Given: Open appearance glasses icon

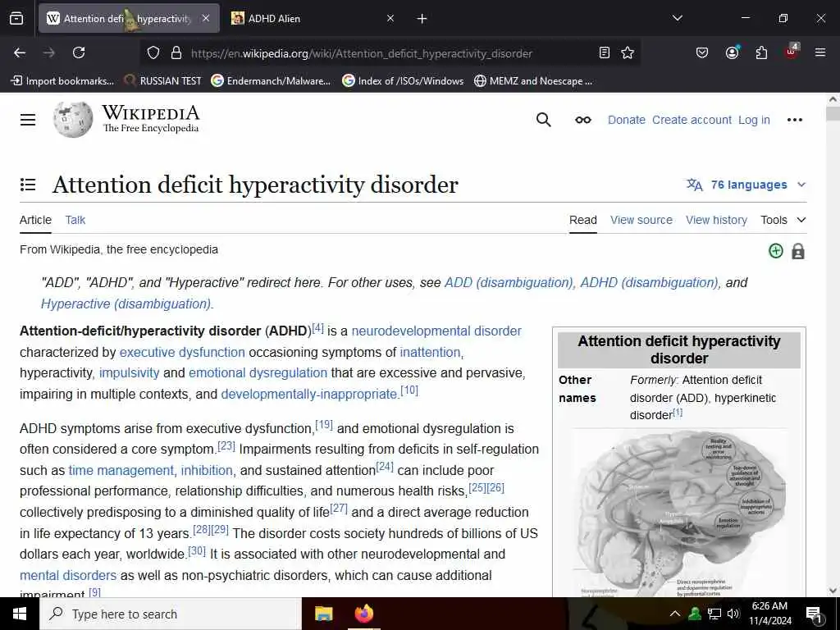Looking at the screenshot, I should point(583,120).
